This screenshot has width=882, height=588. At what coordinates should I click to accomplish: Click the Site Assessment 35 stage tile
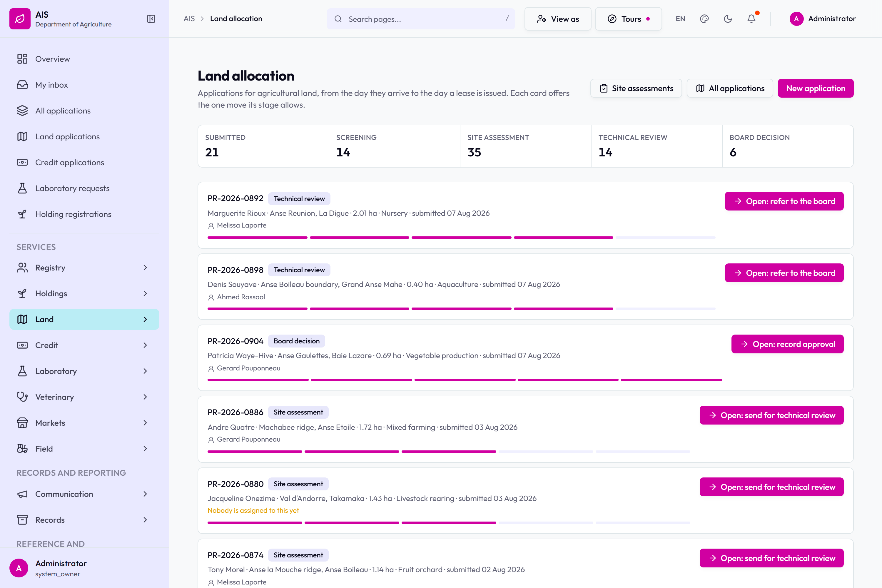525,146
